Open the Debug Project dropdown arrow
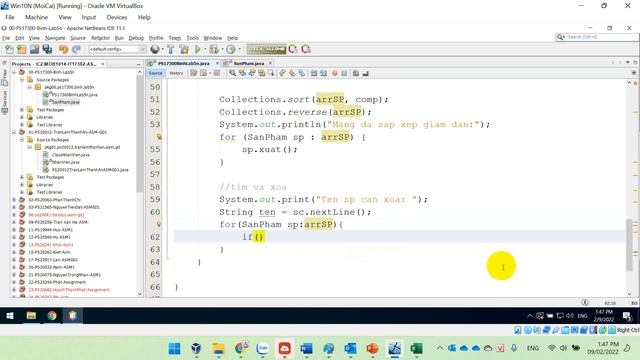 click(221, 49)
